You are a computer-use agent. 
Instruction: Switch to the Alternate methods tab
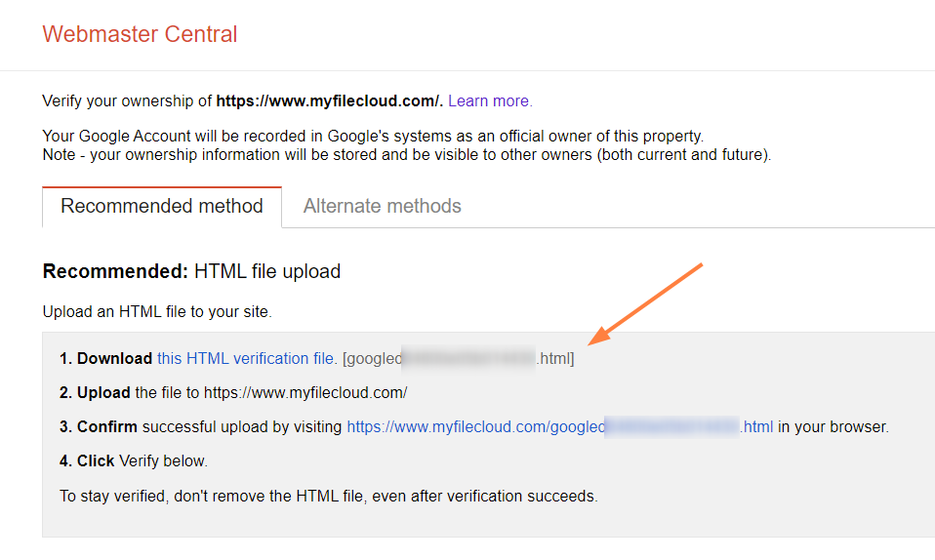click(382, 206)
